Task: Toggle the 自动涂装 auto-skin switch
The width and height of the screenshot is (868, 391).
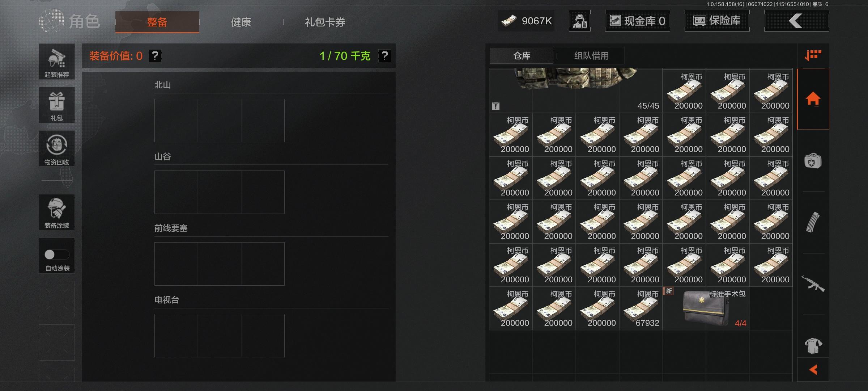Action: (57, 255)
